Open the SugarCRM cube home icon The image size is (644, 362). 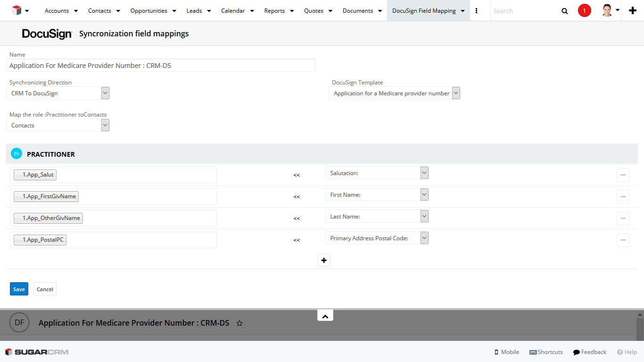(x=17, y=10)
